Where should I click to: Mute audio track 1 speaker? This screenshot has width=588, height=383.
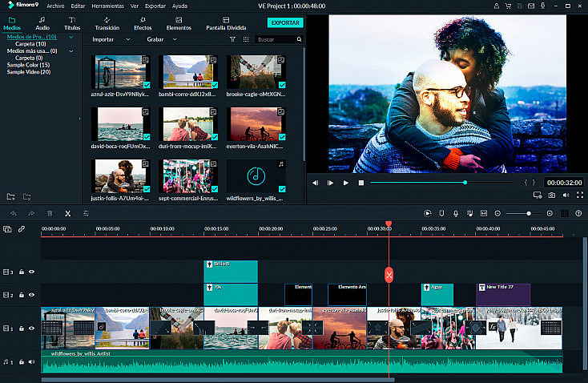(x=32, y=362)
